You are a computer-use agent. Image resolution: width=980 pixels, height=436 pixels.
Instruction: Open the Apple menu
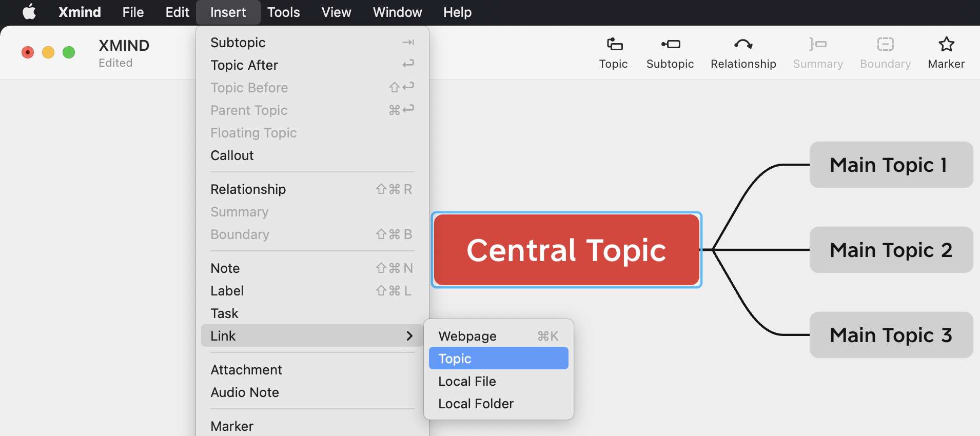pos(29,12)
